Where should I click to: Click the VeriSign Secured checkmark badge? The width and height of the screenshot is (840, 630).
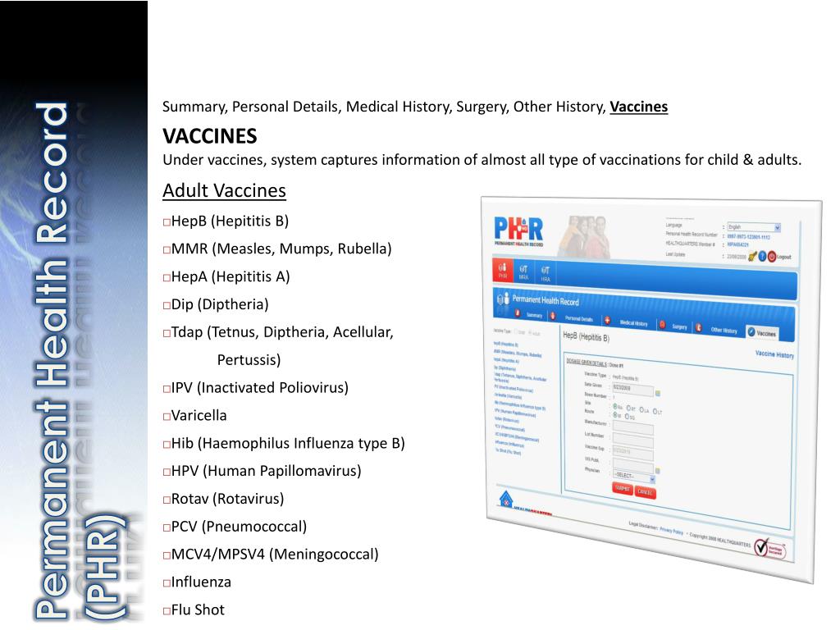[x=769, y=548]
